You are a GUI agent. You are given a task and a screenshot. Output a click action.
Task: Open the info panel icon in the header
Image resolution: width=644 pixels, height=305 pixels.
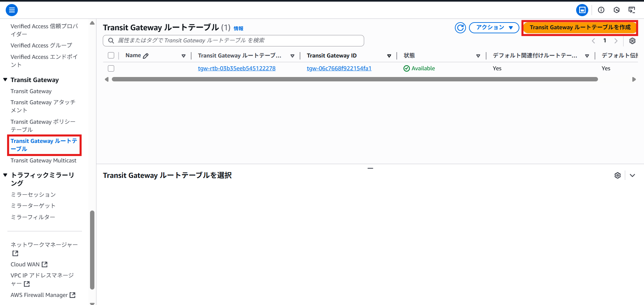(x=601, y=10)
